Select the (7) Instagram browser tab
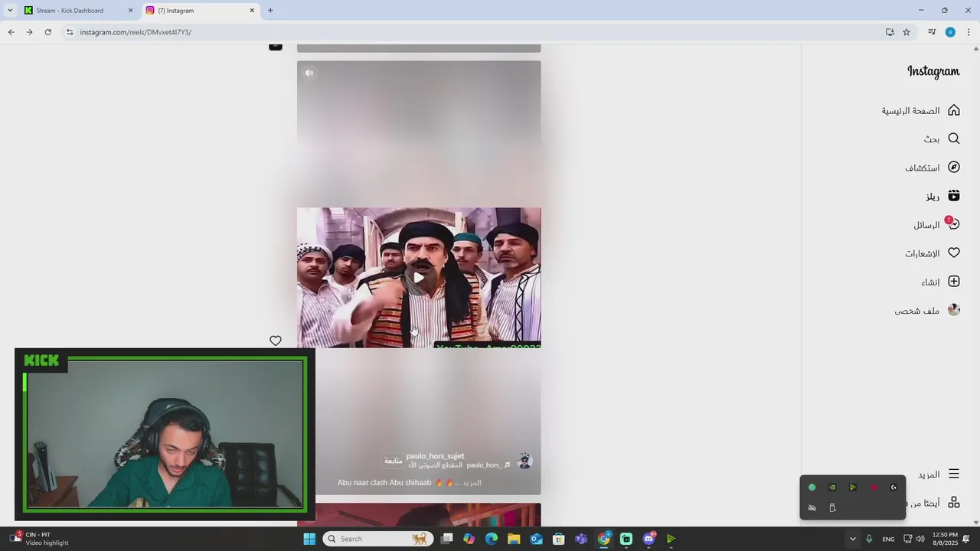Screen dimensions: 980x551 click(x=201, y=11)
